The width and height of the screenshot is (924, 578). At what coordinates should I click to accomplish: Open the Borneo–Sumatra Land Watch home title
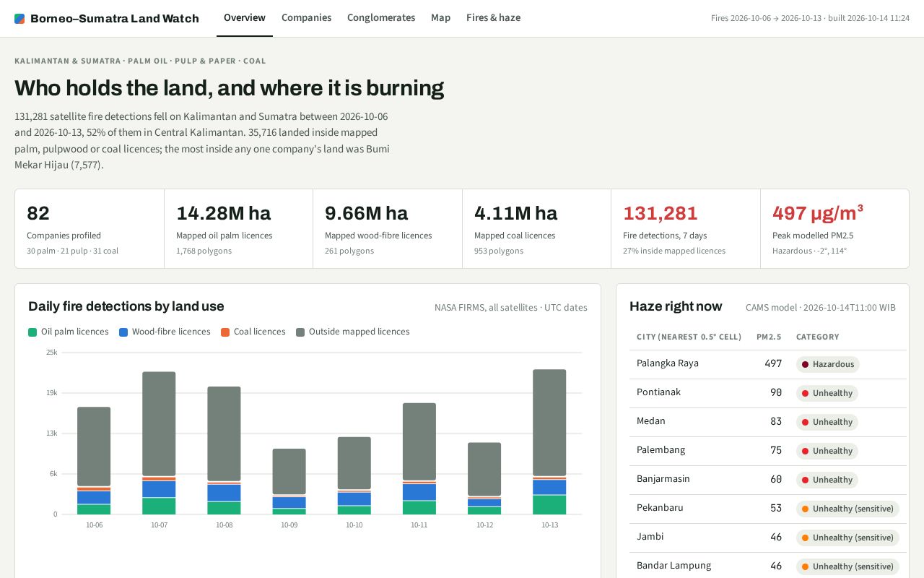click(x=115, y=19)
